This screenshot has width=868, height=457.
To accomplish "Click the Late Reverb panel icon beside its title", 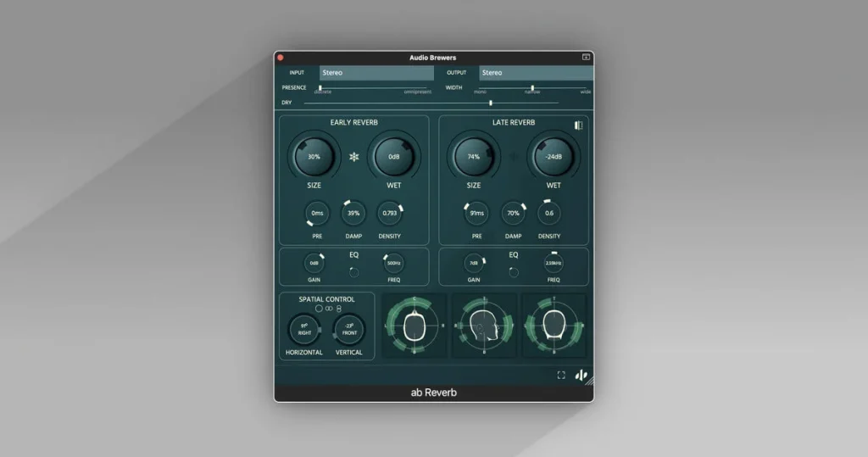I will [578, 125].
